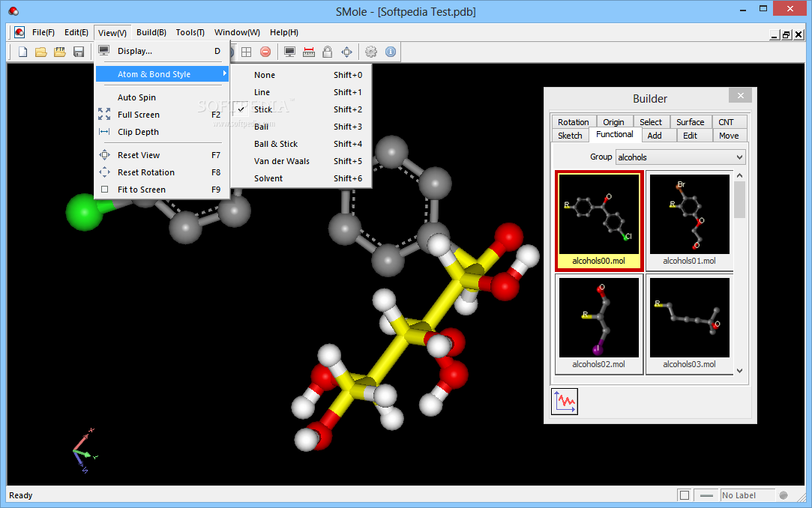Select alcohols00.mol thumbnail
The width and height of the screenshot is (812, 508).
[599, 221]
